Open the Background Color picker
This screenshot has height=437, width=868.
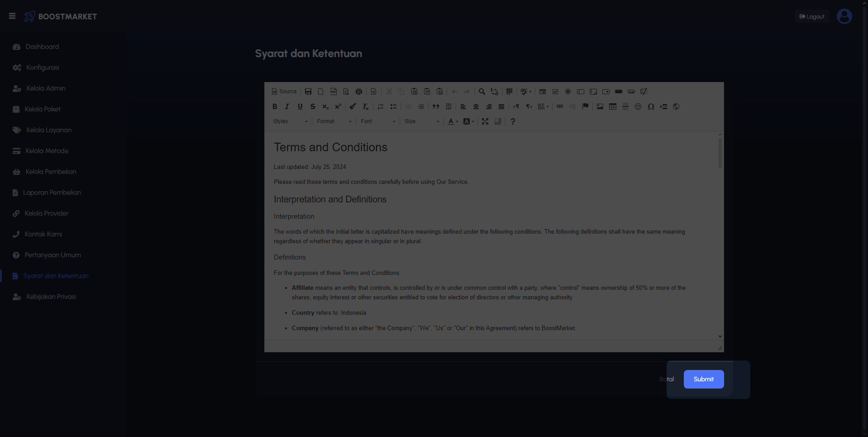[x=469, y=121]
